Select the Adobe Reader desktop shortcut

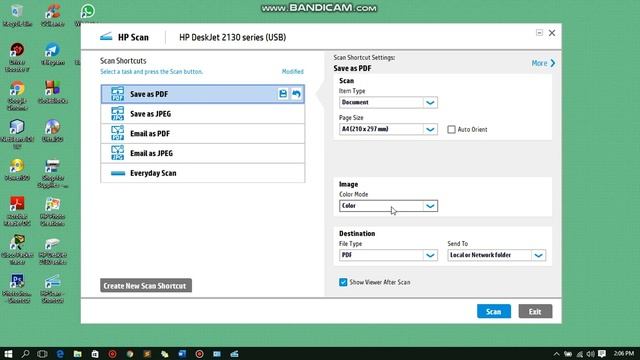coord(17,211)
